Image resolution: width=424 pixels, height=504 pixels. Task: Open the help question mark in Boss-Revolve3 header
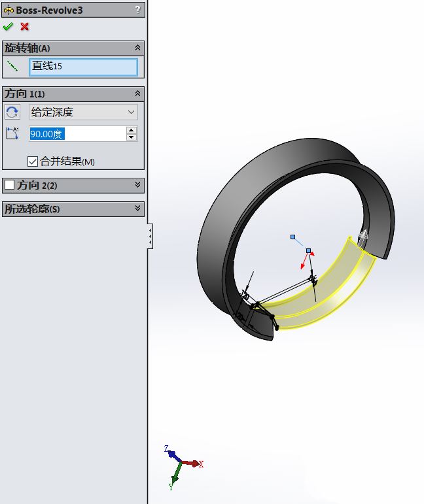(x=137, y=10)
